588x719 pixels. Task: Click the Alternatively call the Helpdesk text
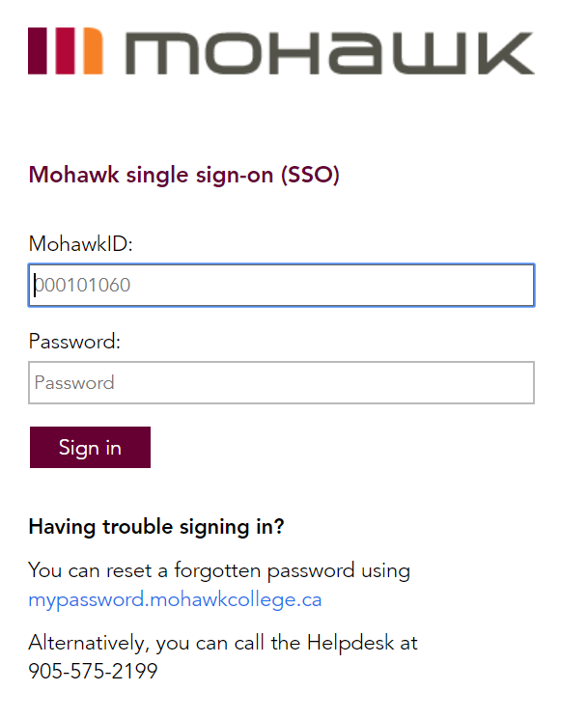pos(223,642)
